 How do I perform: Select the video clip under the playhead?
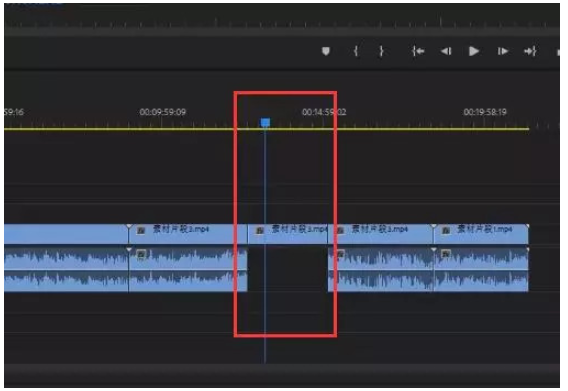coord(288,234)
